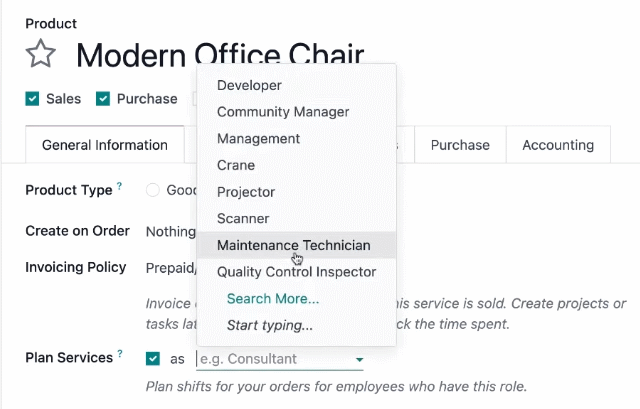Mark product as favorite with star icon
The height and width of the screenshot is (409, 640).
[40, 53]
